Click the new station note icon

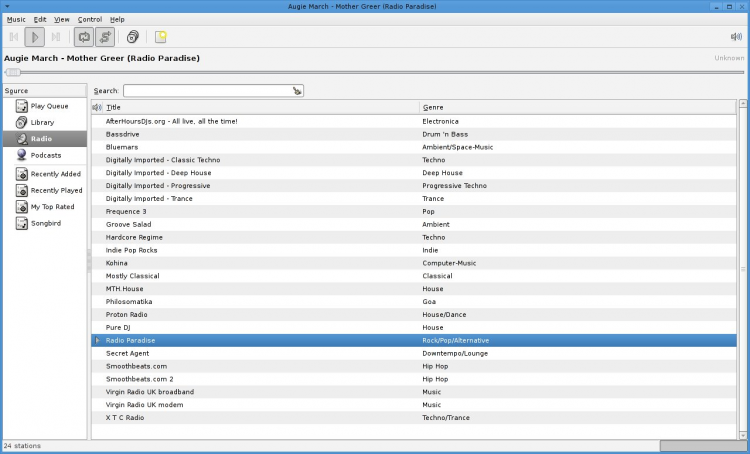pyautogui.click(x=161, y=37)
